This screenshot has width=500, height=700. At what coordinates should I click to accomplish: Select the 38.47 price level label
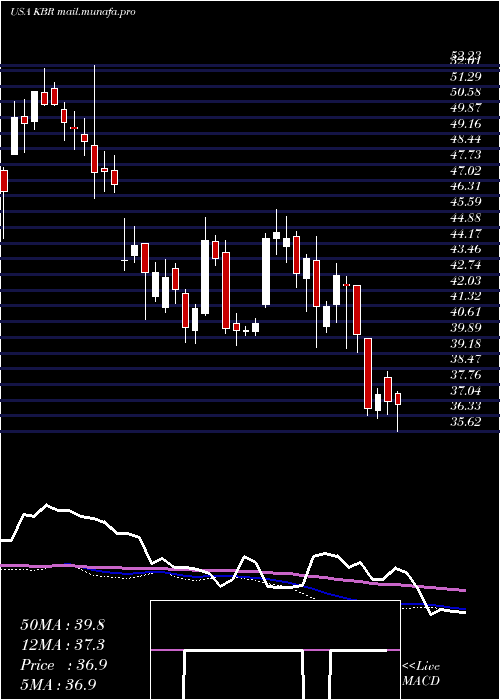tap(466, 359)
